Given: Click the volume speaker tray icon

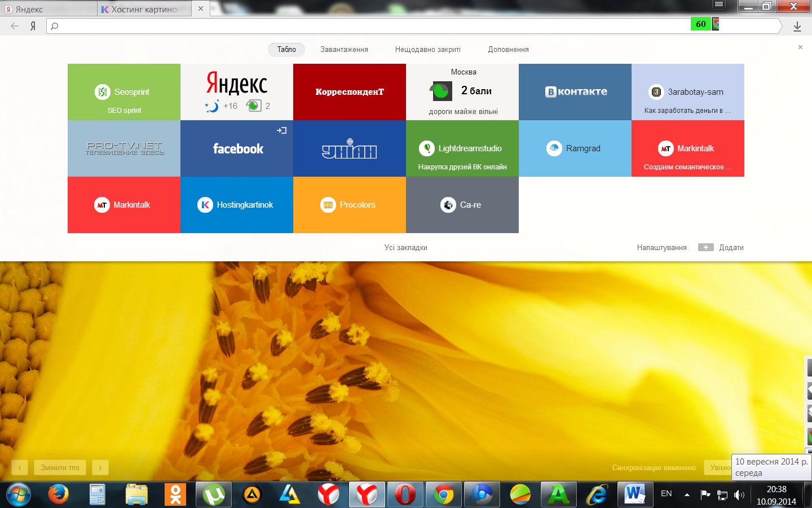Looking at the screenshot, I should click(739, 495).
